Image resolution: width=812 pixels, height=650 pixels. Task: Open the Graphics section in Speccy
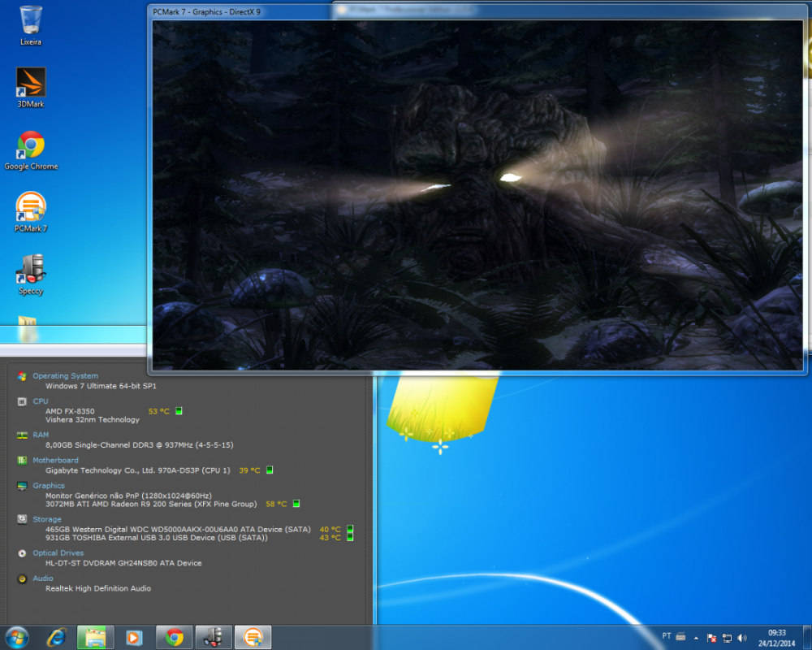(48, 486)
